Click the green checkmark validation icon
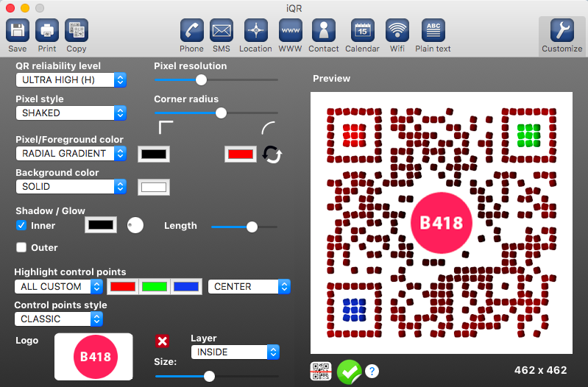The width and height of the screenshot is (588, 387). (349, 372)
